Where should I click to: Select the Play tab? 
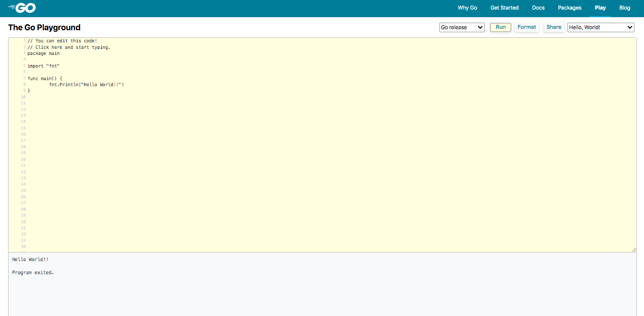(x=600, y=8)
